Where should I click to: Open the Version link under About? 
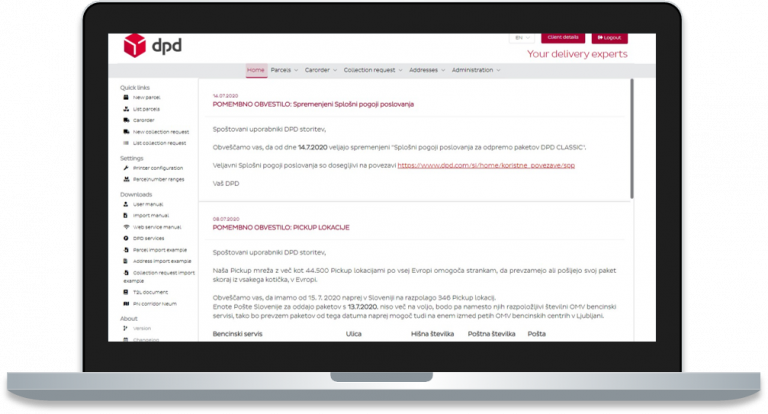142,328
